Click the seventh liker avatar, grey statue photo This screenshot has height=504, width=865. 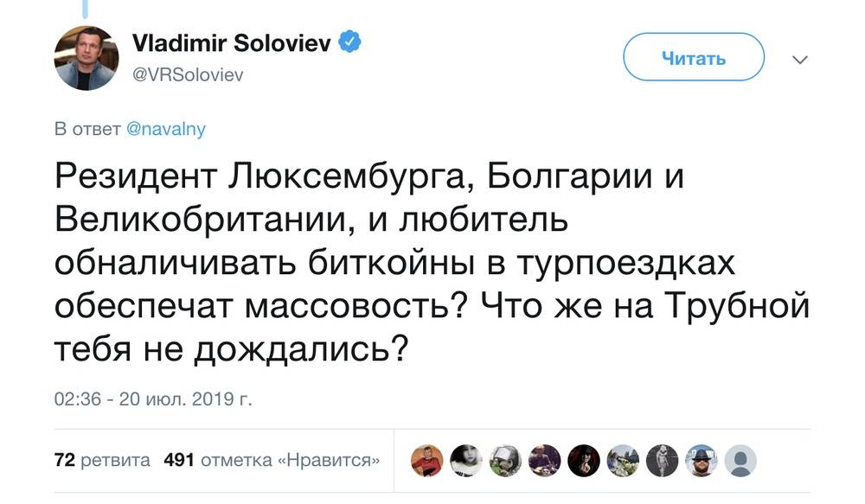(x=664, y=461)
